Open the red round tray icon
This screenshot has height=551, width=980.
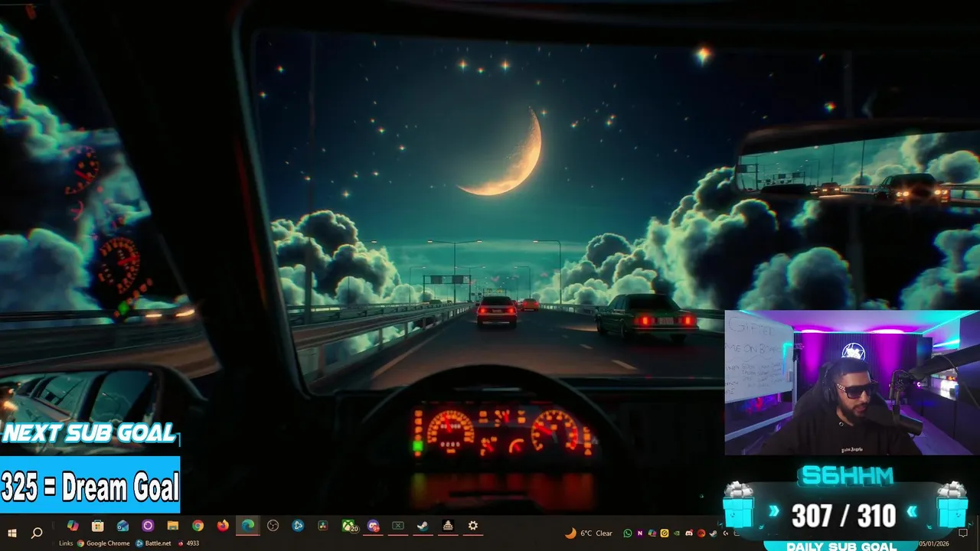coord(701,533)
